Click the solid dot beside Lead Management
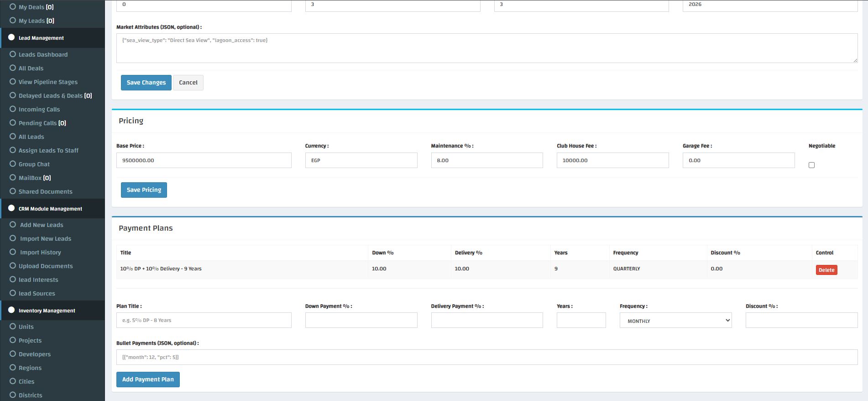 pyautogui.click(x=11, y=37)
